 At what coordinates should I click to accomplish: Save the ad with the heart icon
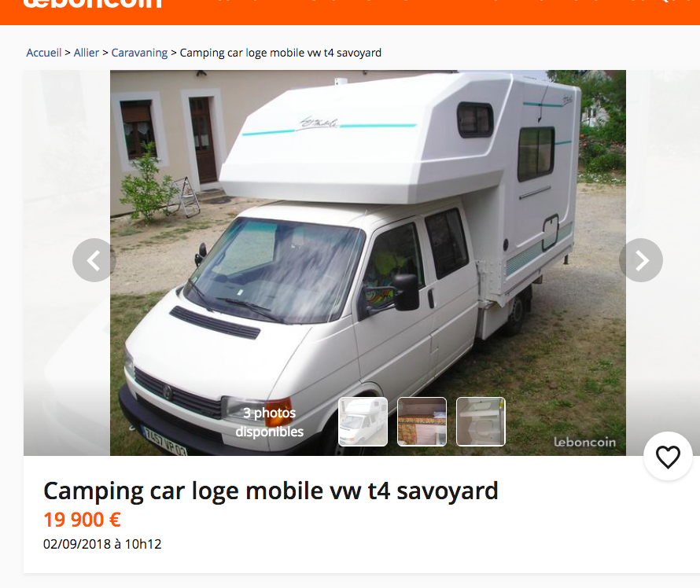[x=668, y=457]
